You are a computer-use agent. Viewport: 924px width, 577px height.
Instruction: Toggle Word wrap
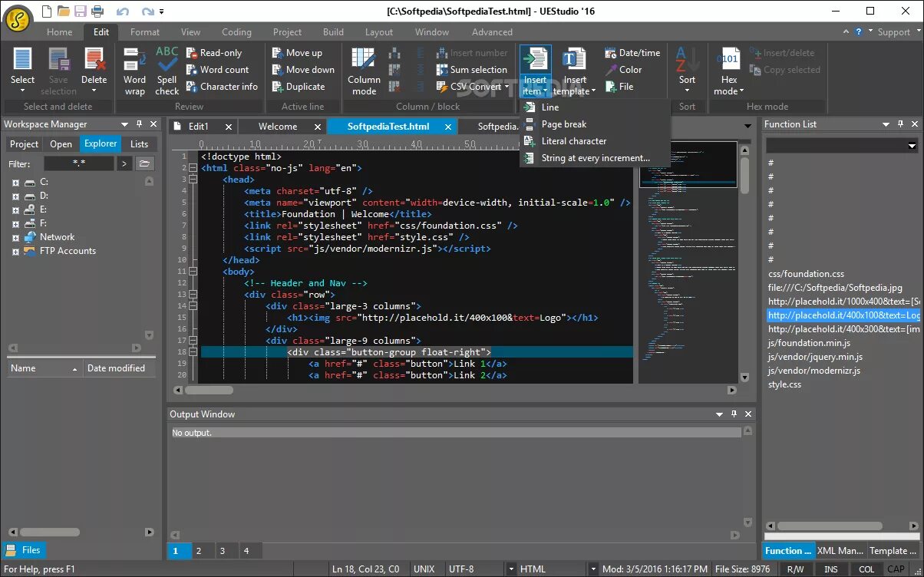(134, 71)
